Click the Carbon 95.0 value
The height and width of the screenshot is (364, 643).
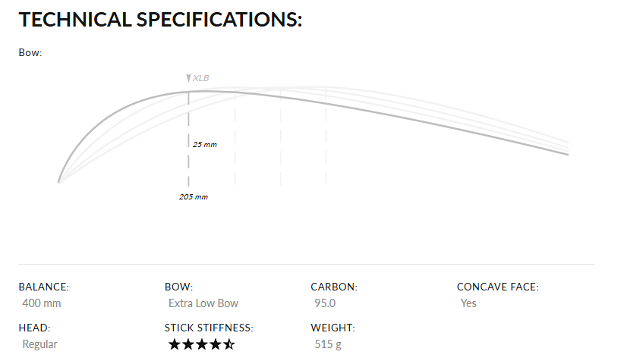325,303
